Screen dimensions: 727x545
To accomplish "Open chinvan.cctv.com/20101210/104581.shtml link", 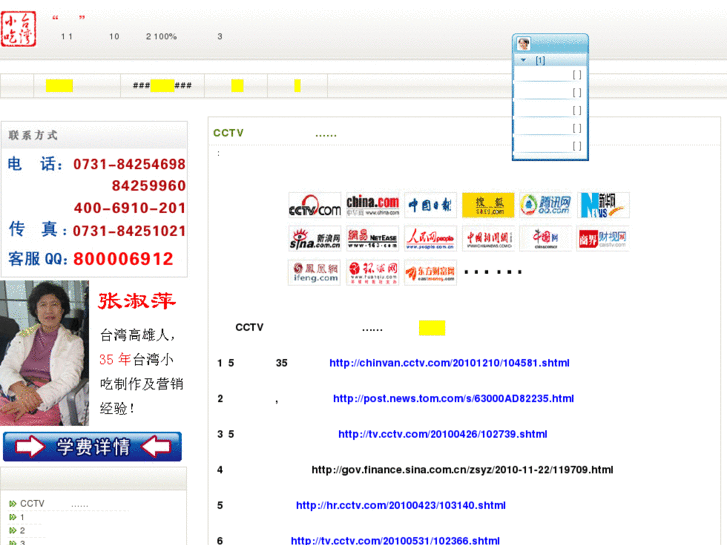I will [x=449, y=363].
